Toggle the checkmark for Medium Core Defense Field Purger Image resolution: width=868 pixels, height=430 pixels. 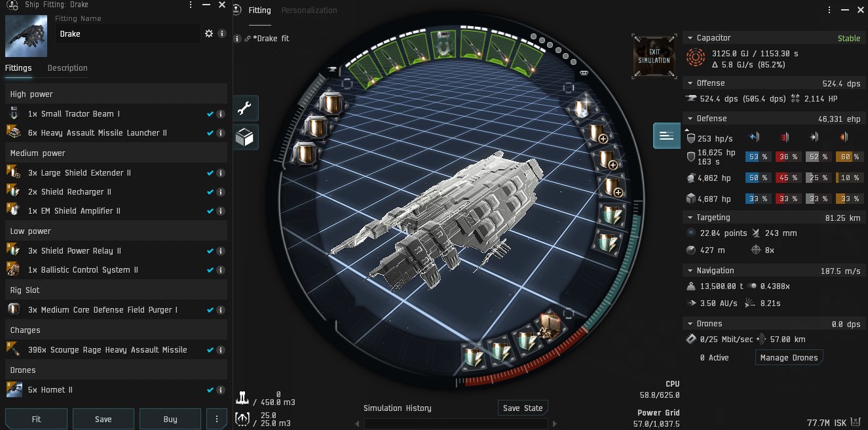(x=210, y=310)
